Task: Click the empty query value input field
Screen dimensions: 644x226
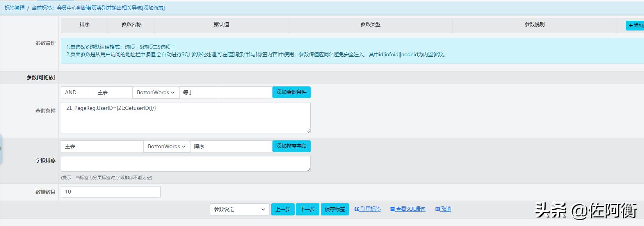Action: [245, 92]
